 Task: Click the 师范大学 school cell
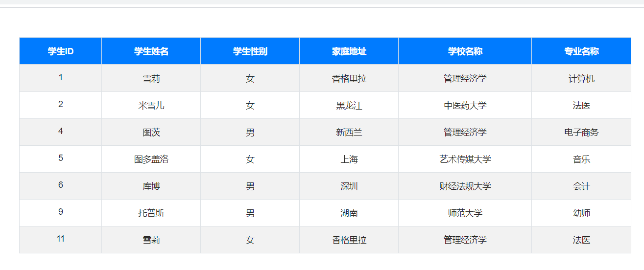tap(465, 213)
